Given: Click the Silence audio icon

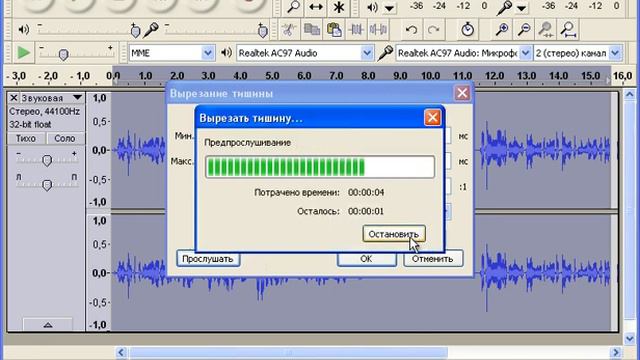Looking at the screenshot, I should pos(378,30).
